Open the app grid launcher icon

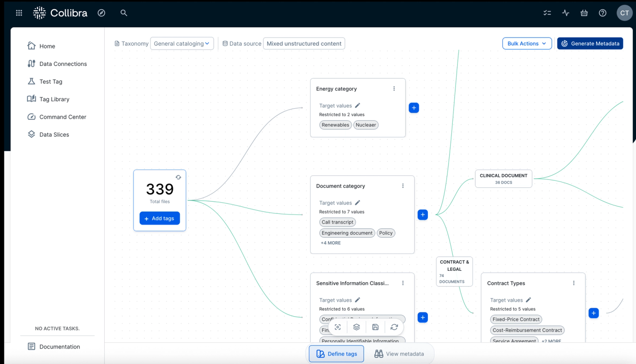point(19,13)
